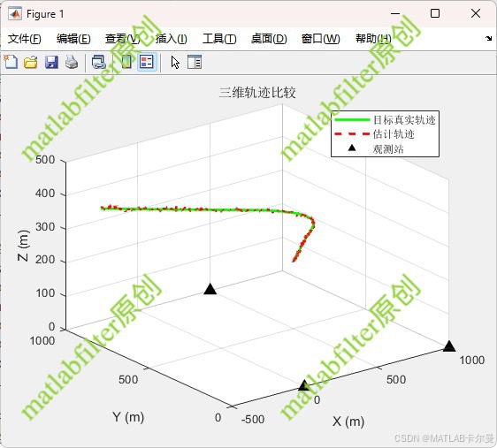497x448 pixels.
Task: Click the Z (m) axis label
Action: (x=23, y=246)
